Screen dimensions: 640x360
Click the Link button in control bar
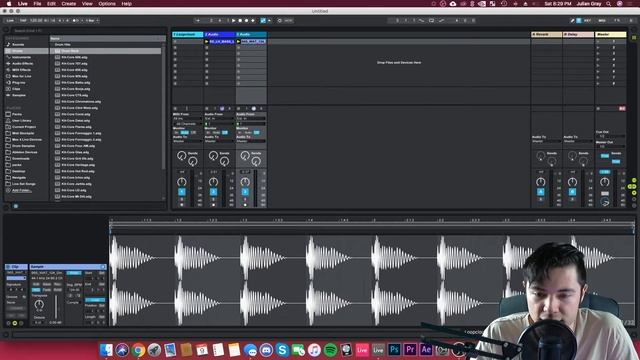pos(10,20)
